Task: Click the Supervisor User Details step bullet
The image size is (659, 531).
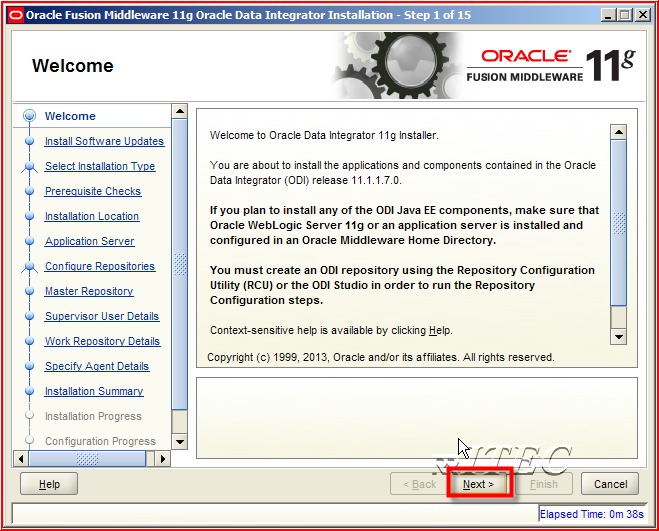Action: pos(29,316)
